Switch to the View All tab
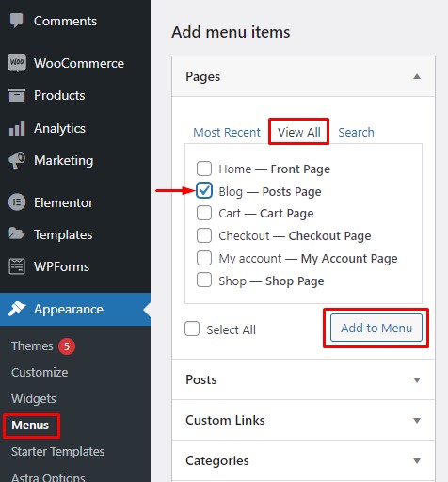Screen dimensions: 448x482 [299, 132]
